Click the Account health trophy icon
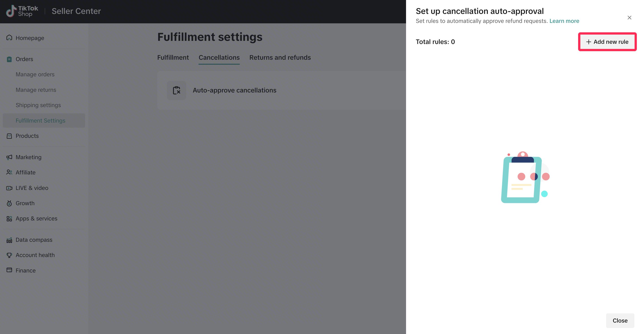644x334 pixels. [9, 255]
